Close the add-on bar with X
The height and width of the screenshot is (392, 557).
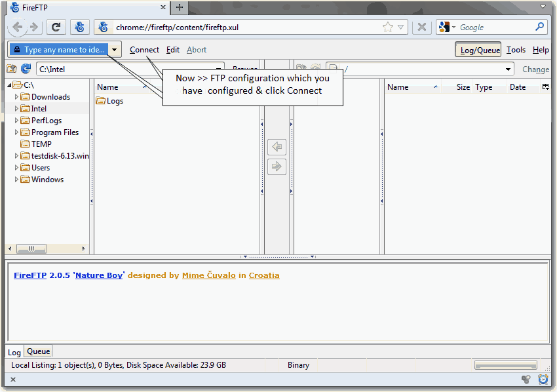(x=13, y=379)
